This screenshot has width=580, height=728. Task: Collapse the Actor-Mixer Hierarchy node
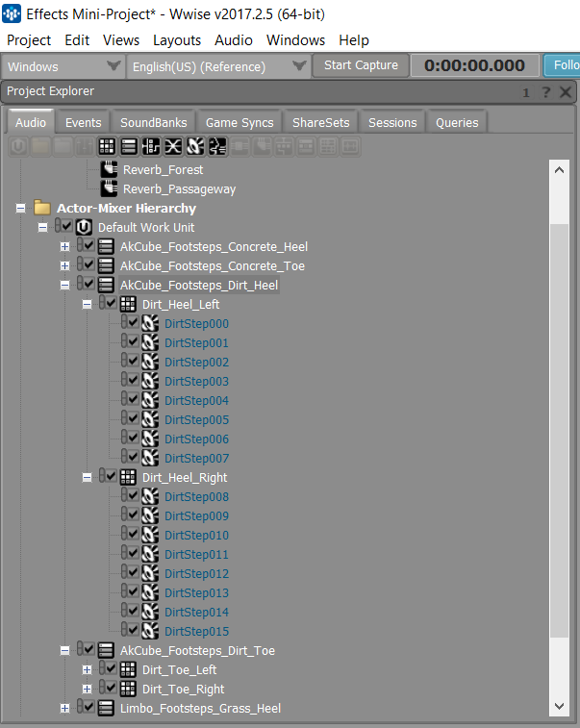20,208
